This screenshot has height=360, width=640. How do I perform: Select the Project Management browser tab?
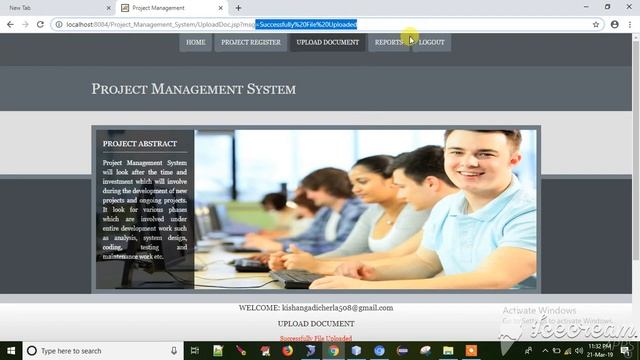[172, 8]
